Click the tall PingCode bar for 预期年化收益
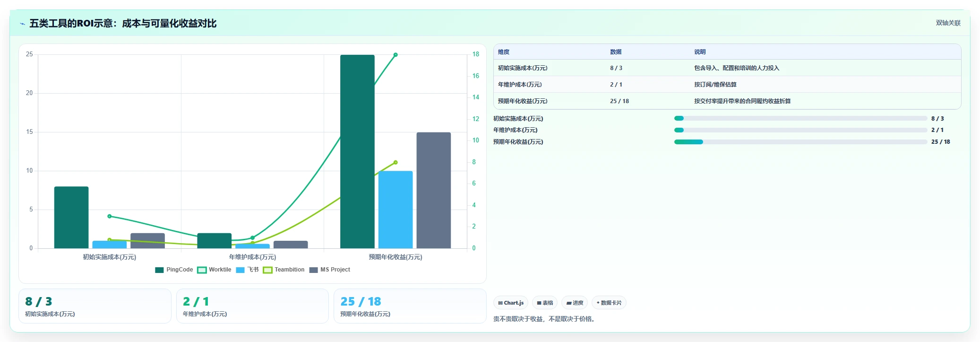 click(x=357, y=151)
